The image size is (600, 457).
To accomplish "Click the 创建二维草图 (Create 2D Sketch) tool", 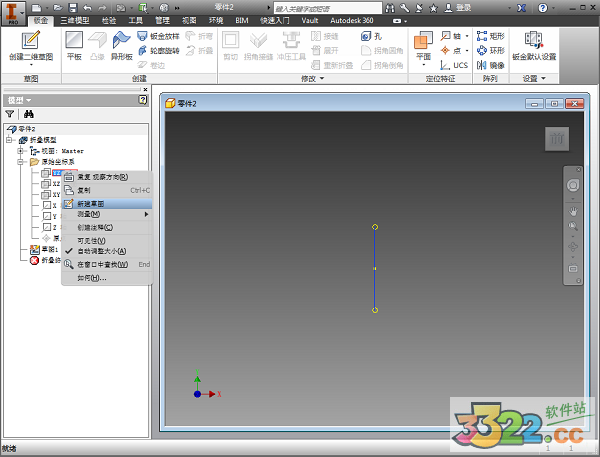I will pos(30,45).
